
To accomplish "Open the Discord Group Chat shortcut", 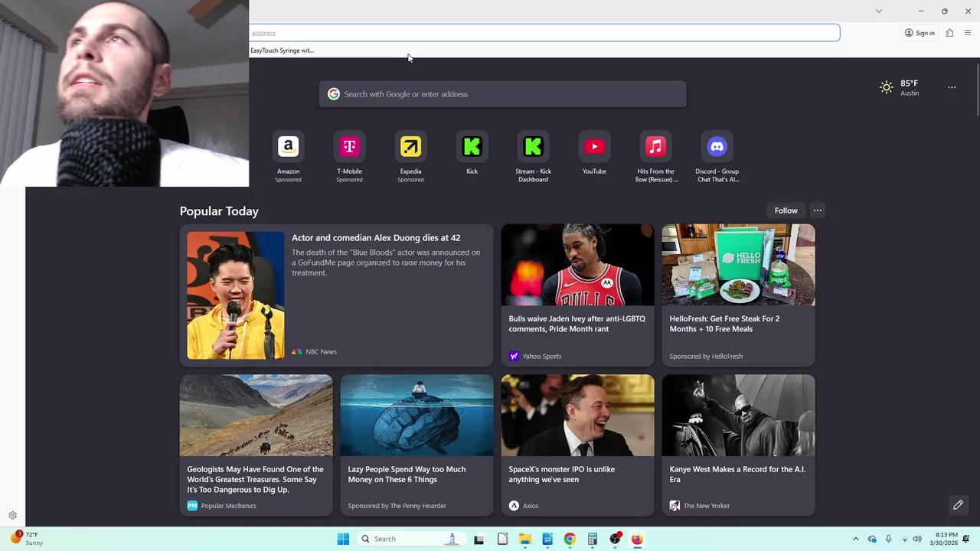I will pos(717,156).
